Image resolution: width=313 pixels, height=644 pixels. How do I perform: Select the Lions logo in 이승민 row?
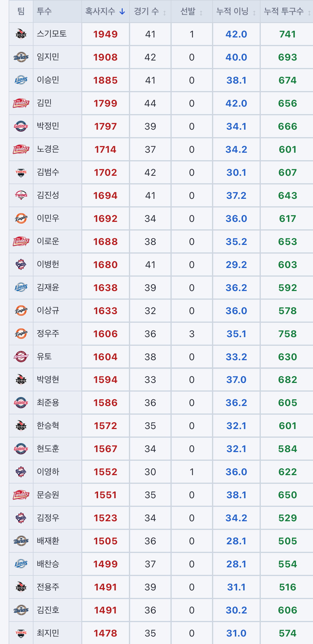[x=21, y=80]
